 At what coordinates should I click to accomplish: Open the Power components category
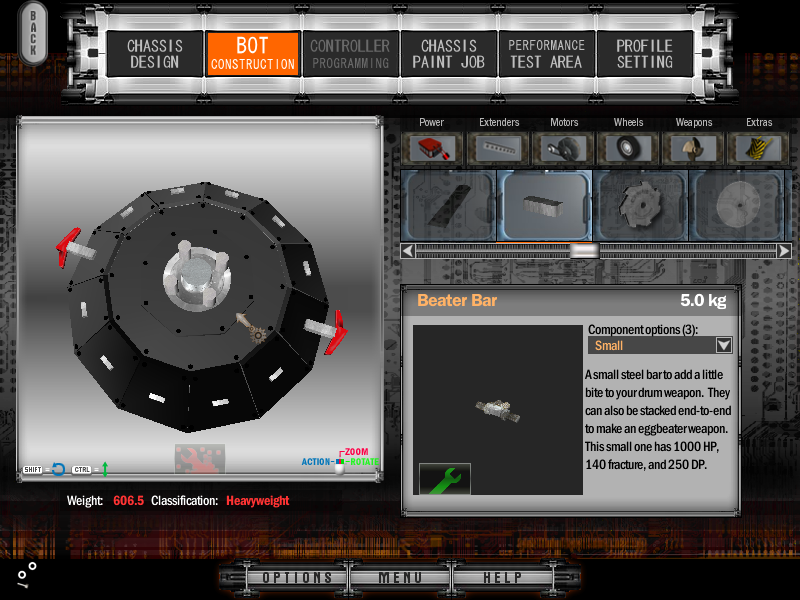click(431, 148)
